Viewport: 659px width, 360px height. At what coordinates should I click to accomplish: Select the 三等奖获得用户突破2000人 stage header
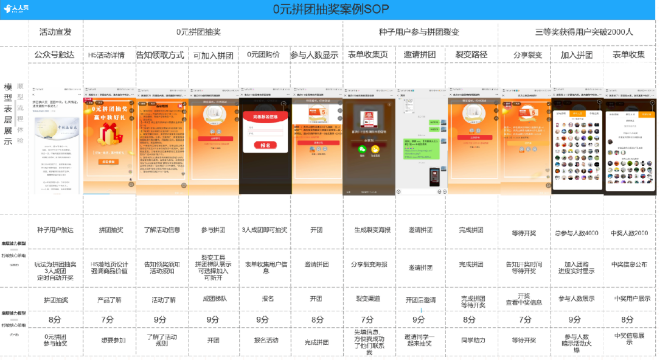pyautogui.click(x=583, y=32)
